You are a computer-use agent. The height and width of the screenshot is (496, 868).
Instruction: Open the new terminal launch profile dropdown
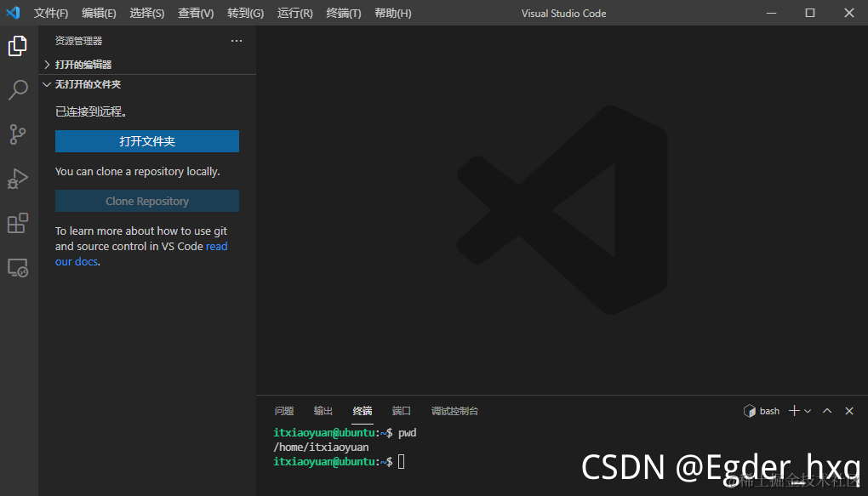(808, 411)
